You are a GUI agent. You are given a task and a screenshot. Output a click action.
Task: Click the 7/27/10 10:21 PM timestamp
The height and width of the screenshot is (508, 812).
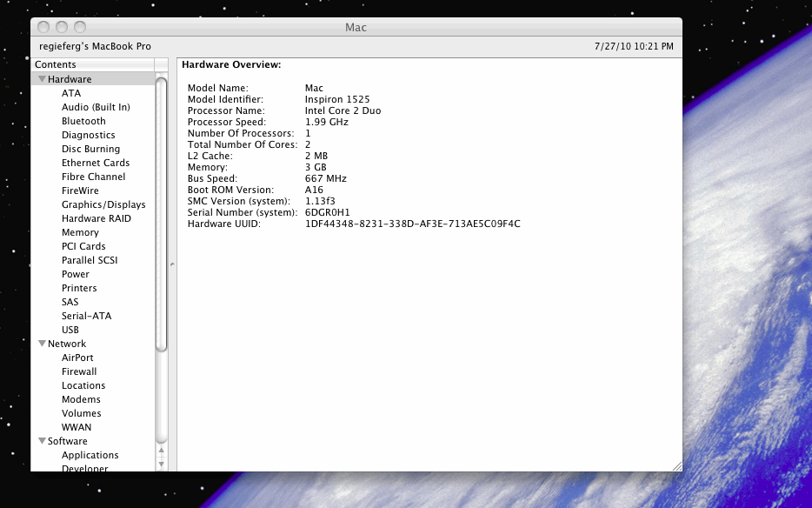[634, 47]
